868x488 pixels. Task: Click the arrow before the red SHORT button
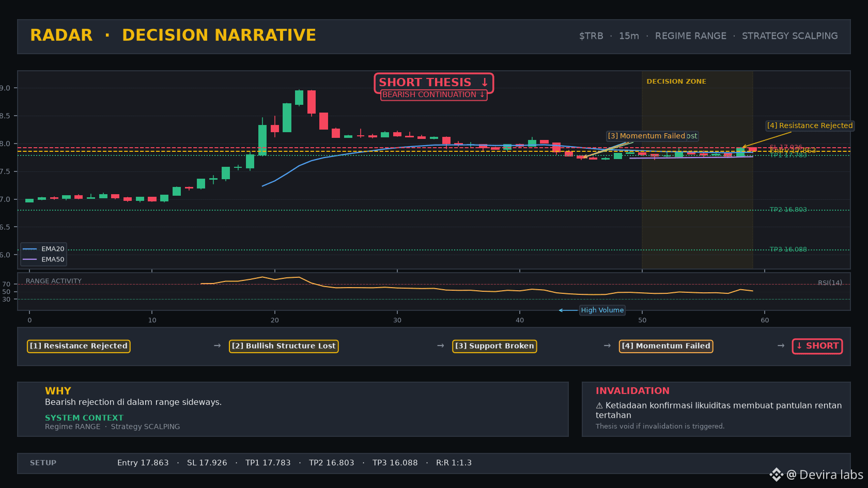tap(781, 345)
